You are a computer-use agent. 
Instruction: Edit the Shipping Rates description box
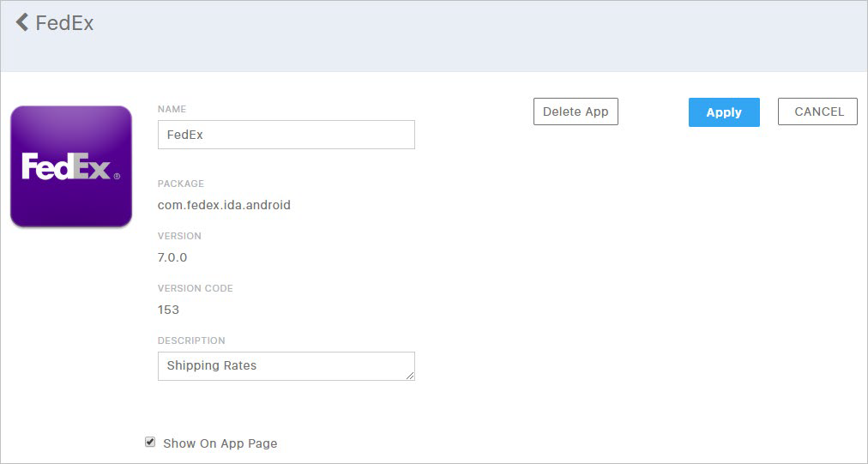click(286, 366)
